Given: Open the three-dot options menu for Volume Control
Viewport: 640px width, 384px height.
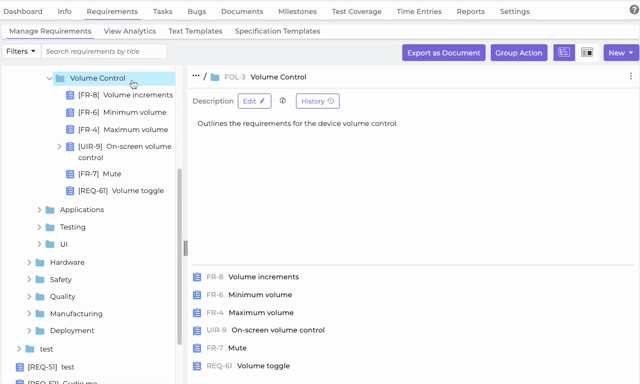Looking at the screenshot, I should [631, 76].
